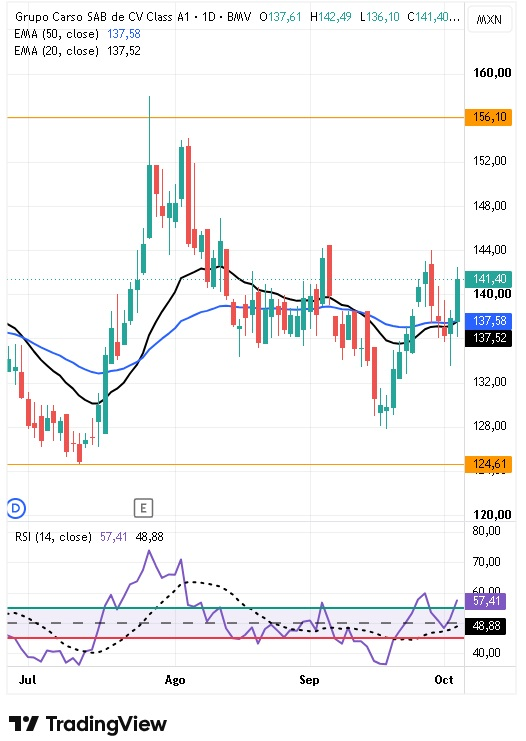Click the 128,00 price scale value
526x741 pixels.
pos(490,426)
